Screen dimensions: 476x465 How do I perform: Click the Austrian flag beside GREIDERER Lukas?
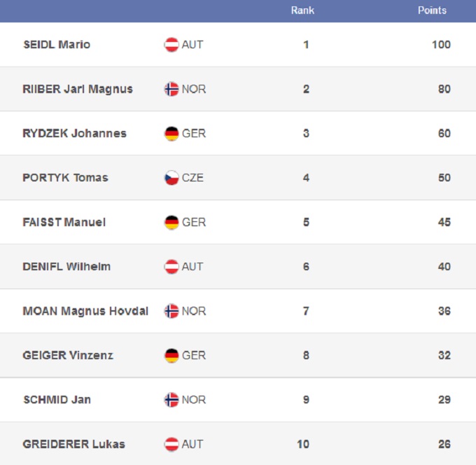tap(171, 444)
